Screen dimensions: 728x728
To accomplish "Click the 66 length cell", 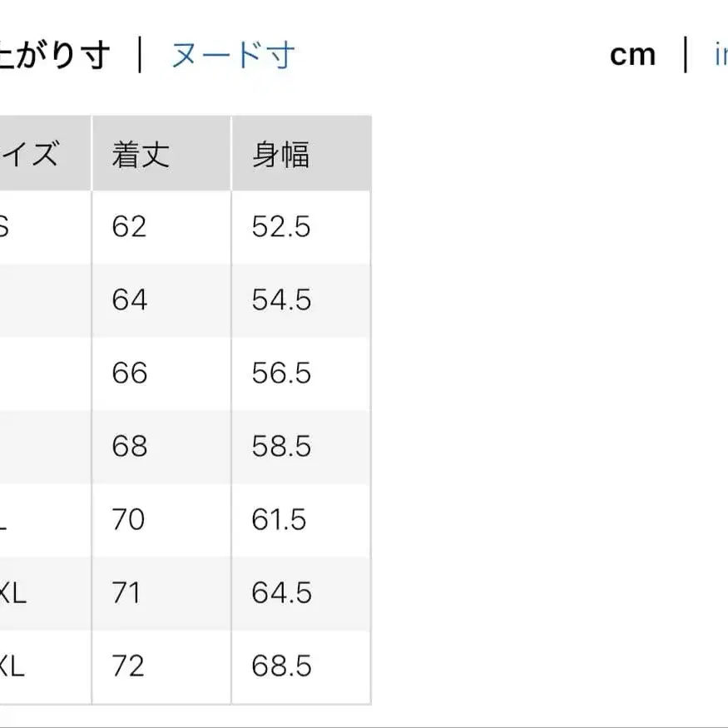I will pos(127,373).
